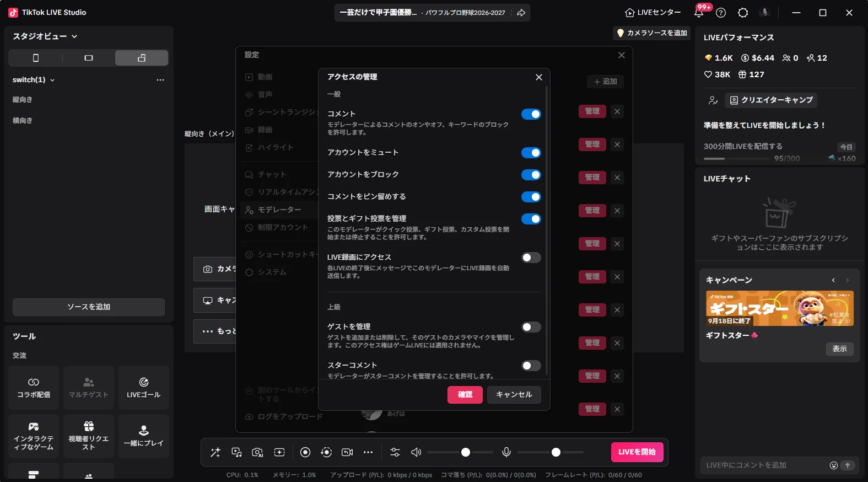Open the スタジオビュー dropdown
Image resolution: width=868 pixels, height=482 pixels.
(45, 36)
